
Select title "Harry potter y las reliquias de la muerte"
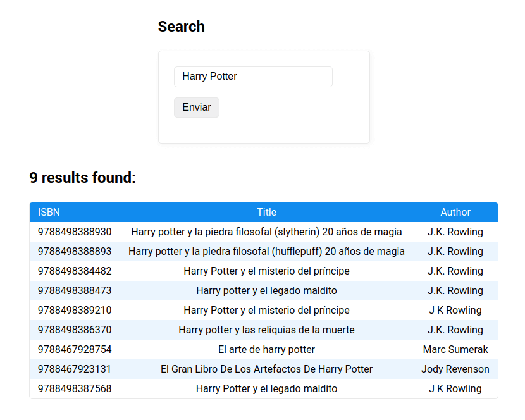click(266, 330)
